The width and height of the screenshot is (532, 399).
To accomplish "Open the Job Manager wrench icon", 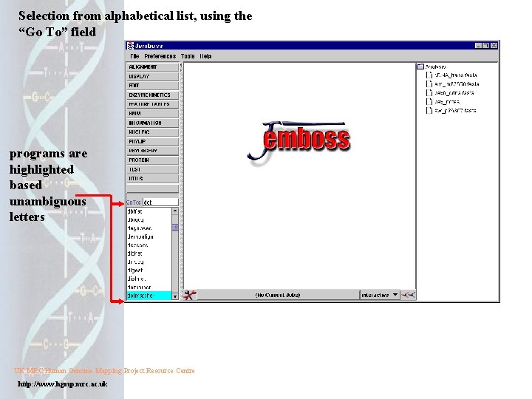I will (189, 295).
